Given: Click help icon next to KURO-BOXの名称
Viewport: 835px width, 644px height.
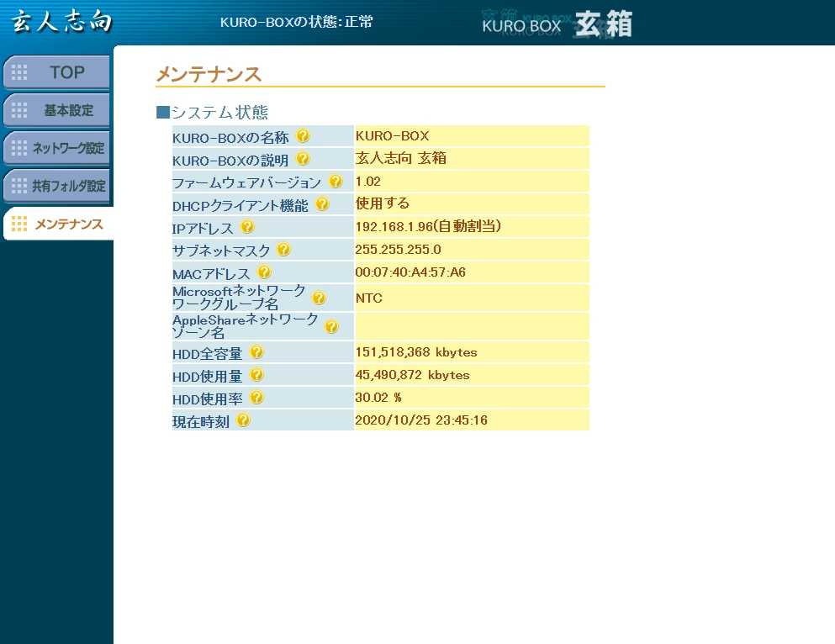Looking at the screenshot, I should [303, 136].
